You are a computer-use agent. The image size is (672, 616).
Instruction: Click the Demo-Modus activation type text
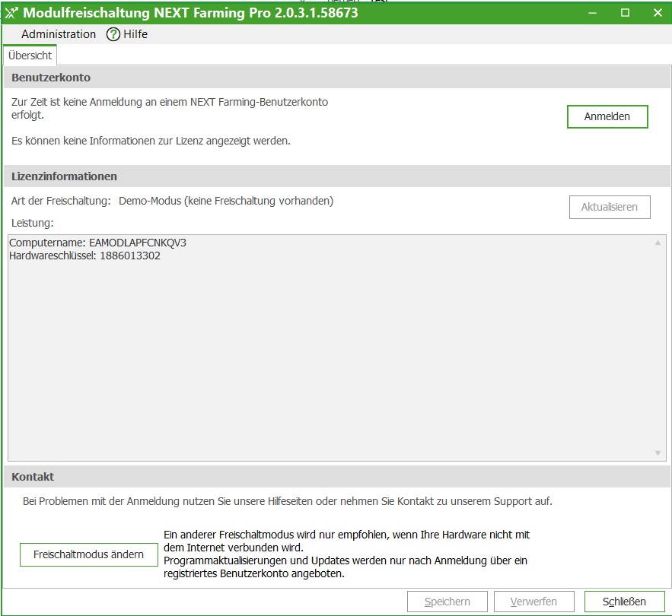[x=226, y=201]
